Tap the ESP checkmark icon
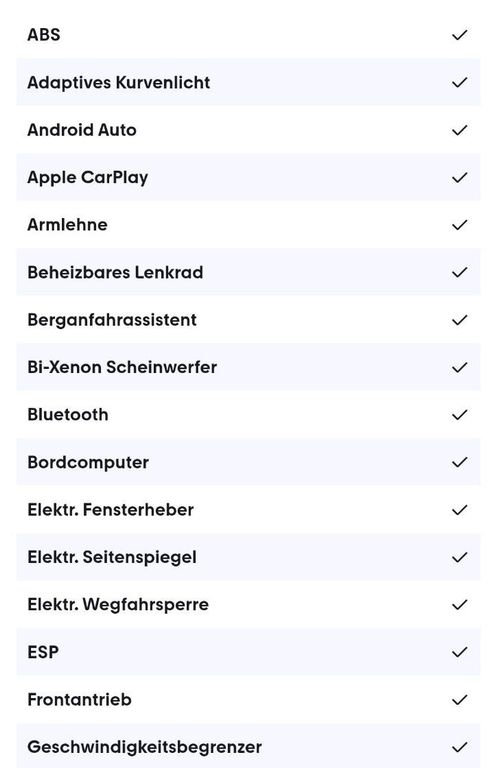Screen dimensions: 494x768 pyautogui.click(x=459, y=652)
